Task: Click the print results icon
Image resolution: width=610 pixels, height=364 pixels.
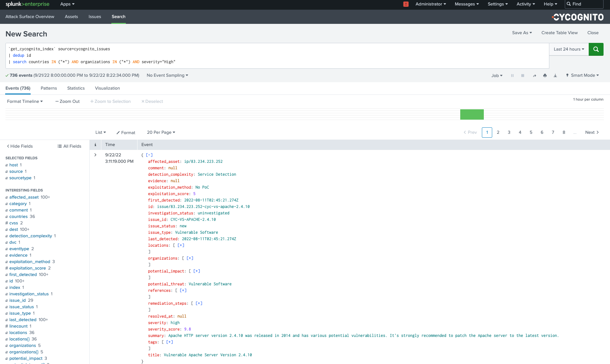Action: 545,75
